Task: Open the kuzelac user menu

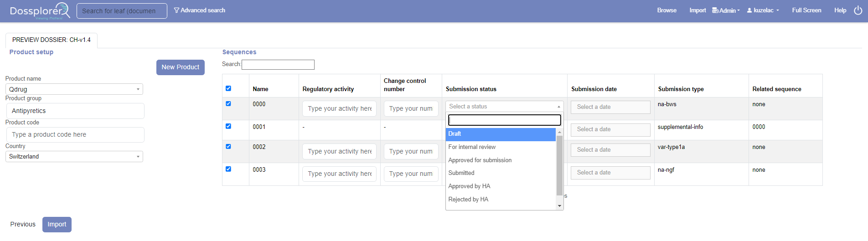Action: pos(763,10)
